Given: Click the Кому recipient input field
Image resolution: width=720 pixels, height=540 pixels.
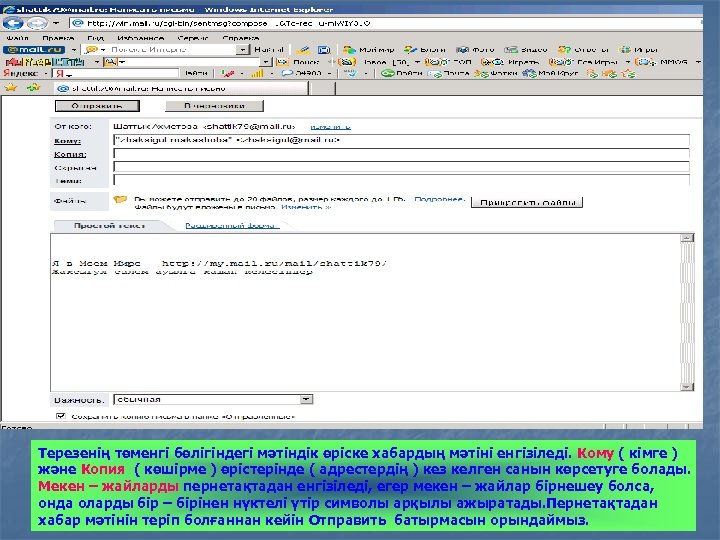Looking at the screenshot, I should pos(401,140).
